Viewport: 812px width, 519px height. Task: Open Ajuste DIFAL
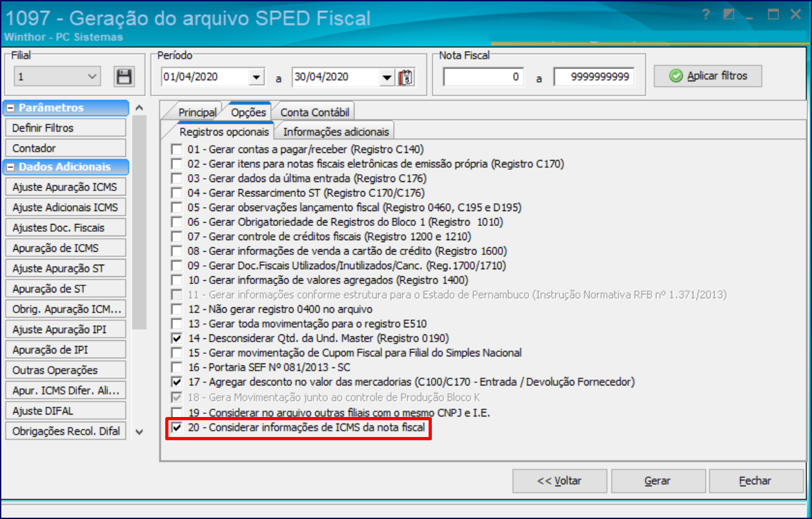pos(65,411)
